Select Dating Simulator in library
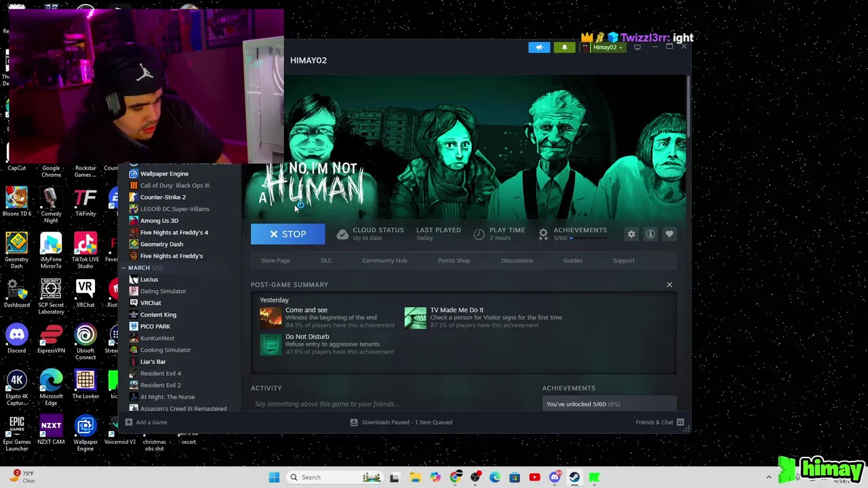Image resolution: width=868 pixels, height=488 pixels. click(163, 291)
